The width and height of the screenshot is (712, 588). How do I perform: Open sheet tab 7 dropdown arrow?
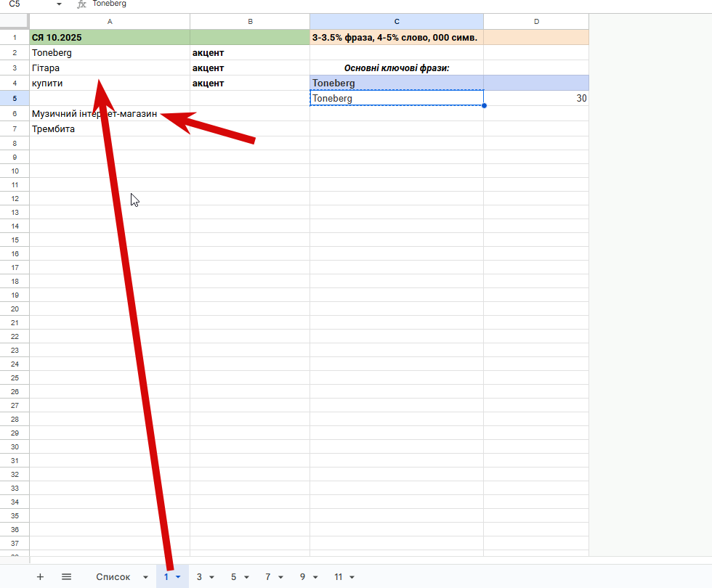[280, 577]
